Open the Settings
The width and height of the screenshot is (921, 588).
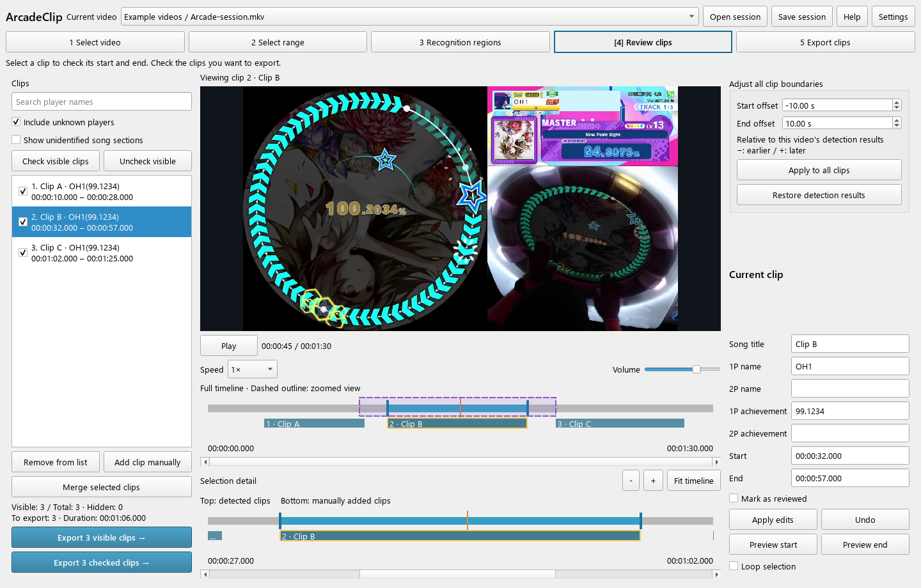[893, 17]
